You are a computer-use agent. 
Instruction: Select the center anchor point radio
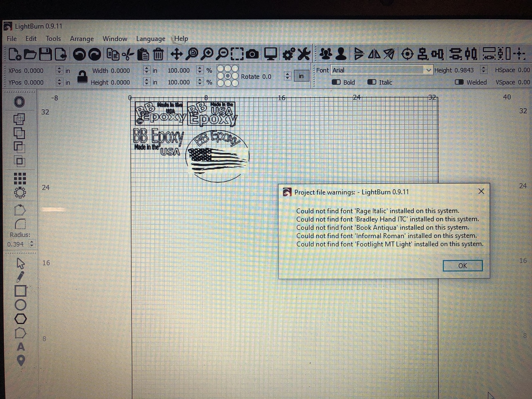[x=227, y=76]
